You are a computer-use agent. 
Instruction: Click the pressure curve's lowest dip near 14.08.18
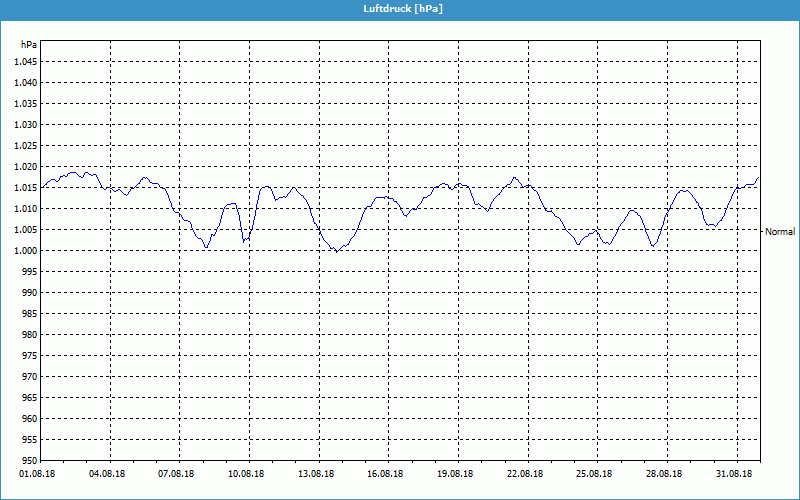(x=337, y=251)
